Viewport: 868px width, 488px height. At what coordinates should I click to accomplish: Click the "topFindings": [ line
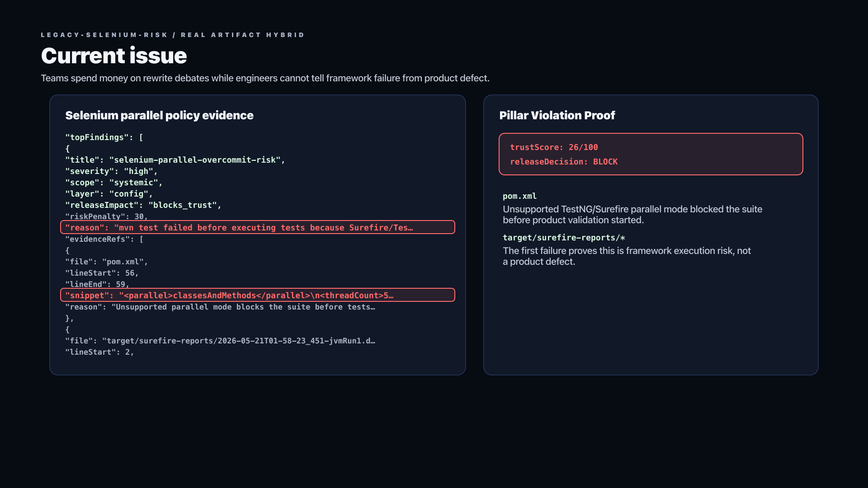tap(104, 137)
